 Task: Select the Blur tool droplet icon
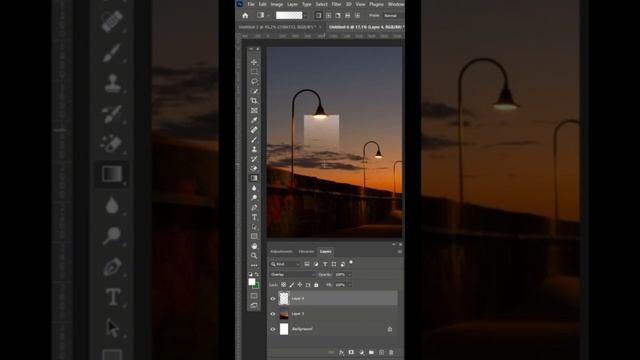point(254,188)
